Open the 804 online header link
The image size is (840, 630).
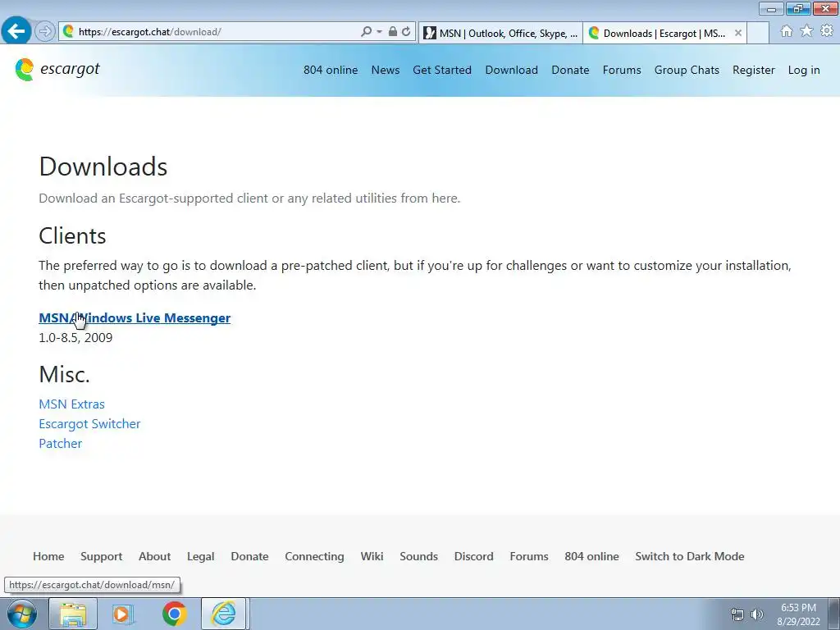pyautogui.click(x=331, y=71)
